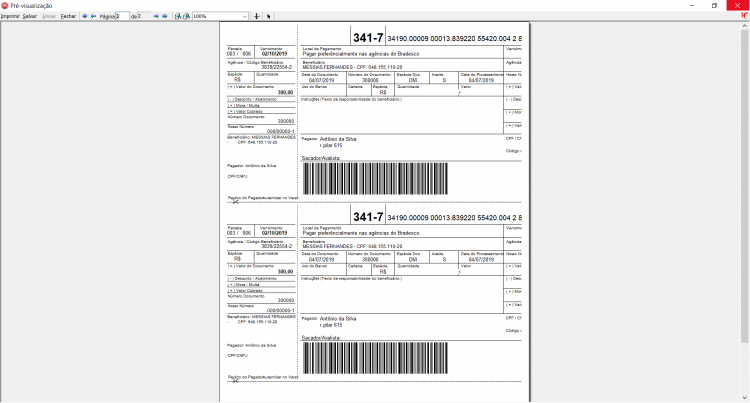Click the bottom boleto's 'Antônio da Silva' payer name

[x=338, y=318]
